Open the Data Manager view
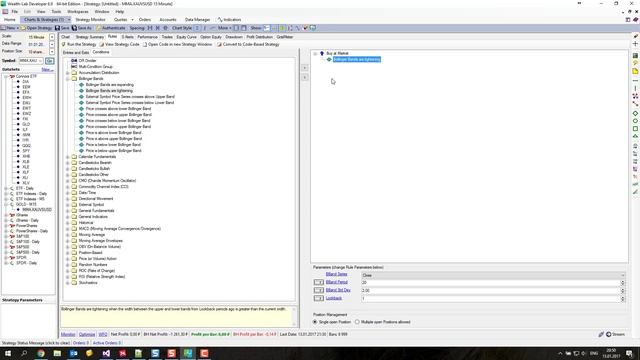The image size is (640, 360). pos(197,20)
